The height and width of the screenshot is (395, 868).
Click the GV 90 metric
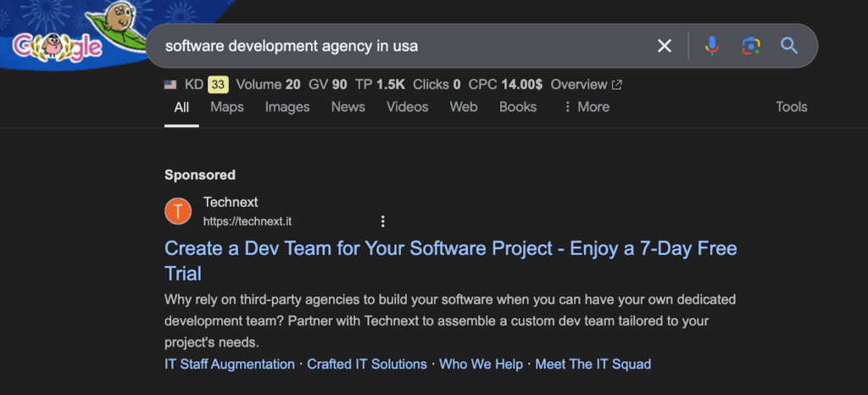tap(328, 85)
